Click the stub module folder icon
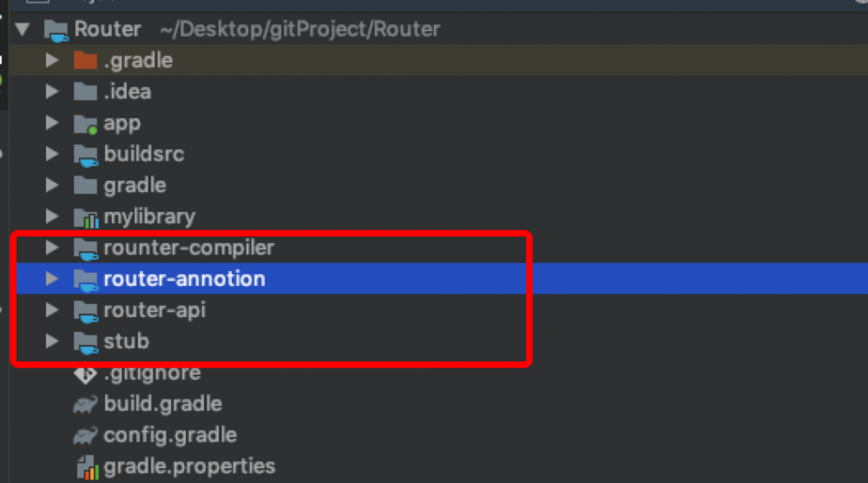868x483 pixels. click(x=85, y=342)
